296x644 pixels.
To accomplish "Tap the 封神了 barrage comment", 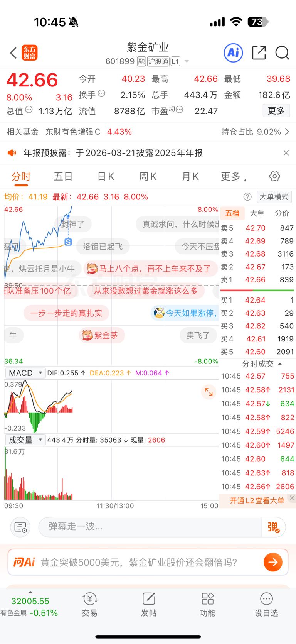I will [x=73, y=224].
